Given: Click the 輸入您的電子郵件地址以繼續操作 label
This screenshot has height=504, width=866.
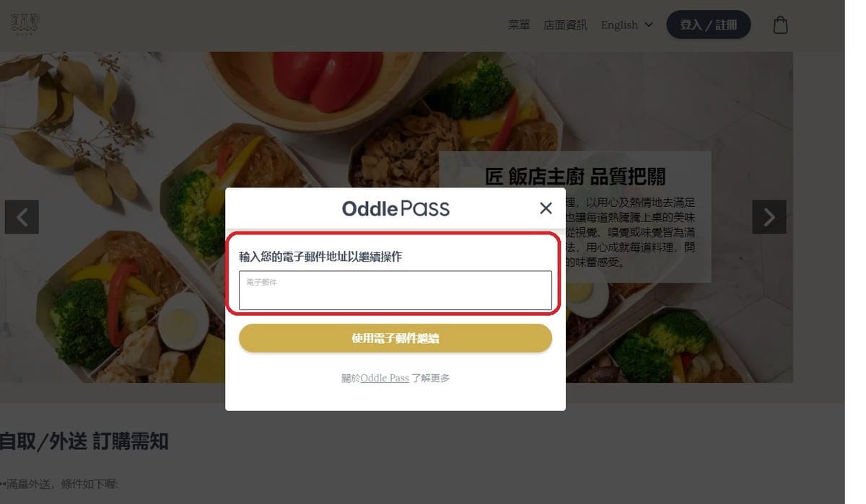Looking at the screenshot, I should [320, 256].
